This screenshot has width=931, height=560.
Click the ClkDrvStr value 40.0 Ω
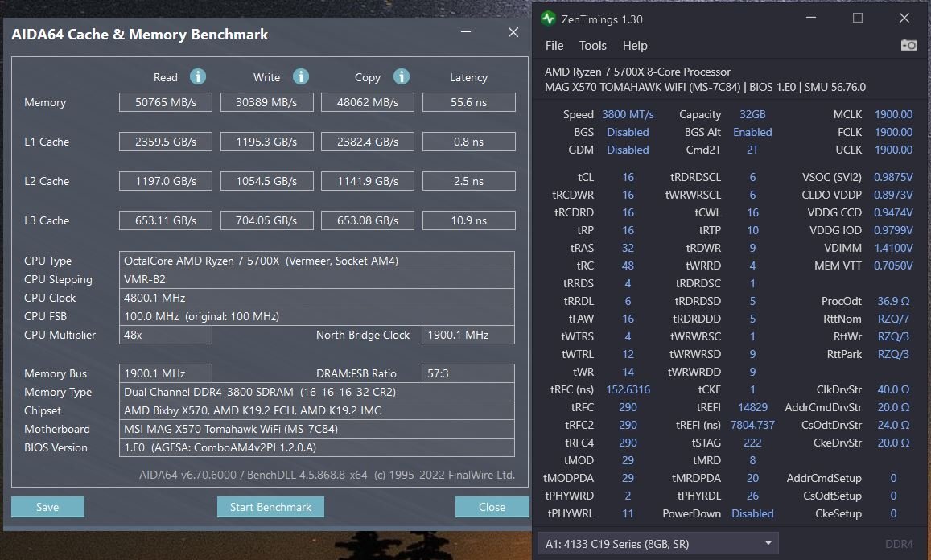click(x=893, y=389)
